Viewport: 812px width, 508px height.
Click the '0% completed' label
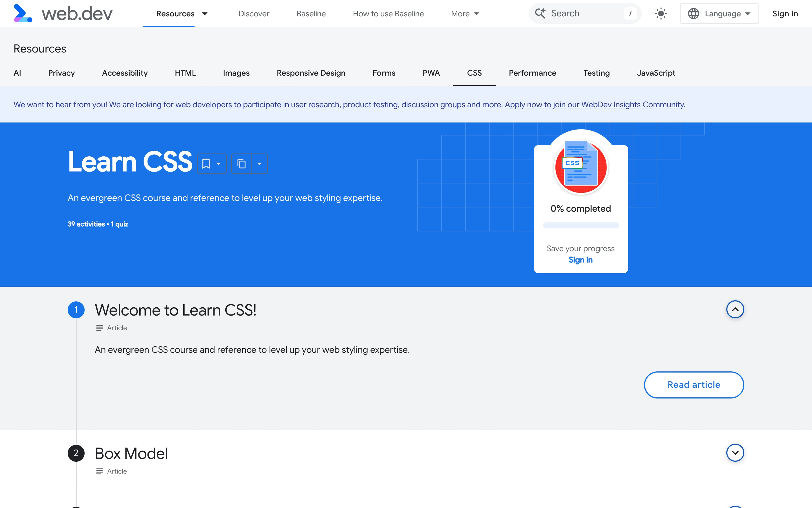581,209
